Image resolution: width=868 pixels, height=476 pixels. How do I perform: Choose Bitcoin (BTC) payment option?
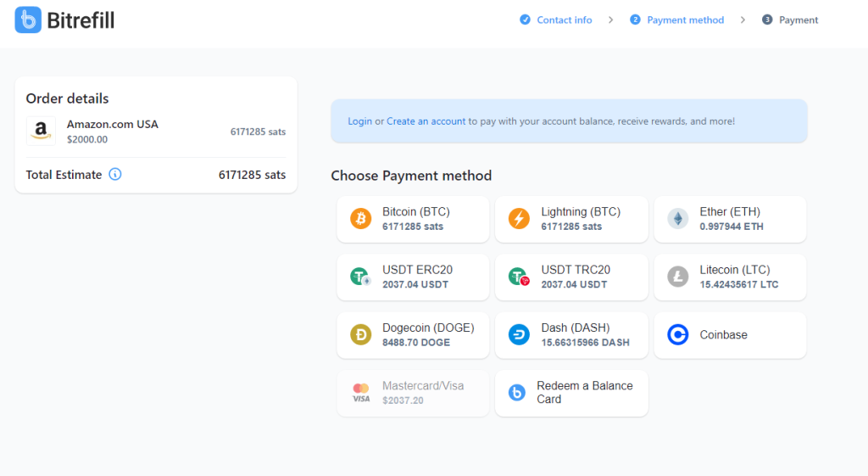pos(413,219)
